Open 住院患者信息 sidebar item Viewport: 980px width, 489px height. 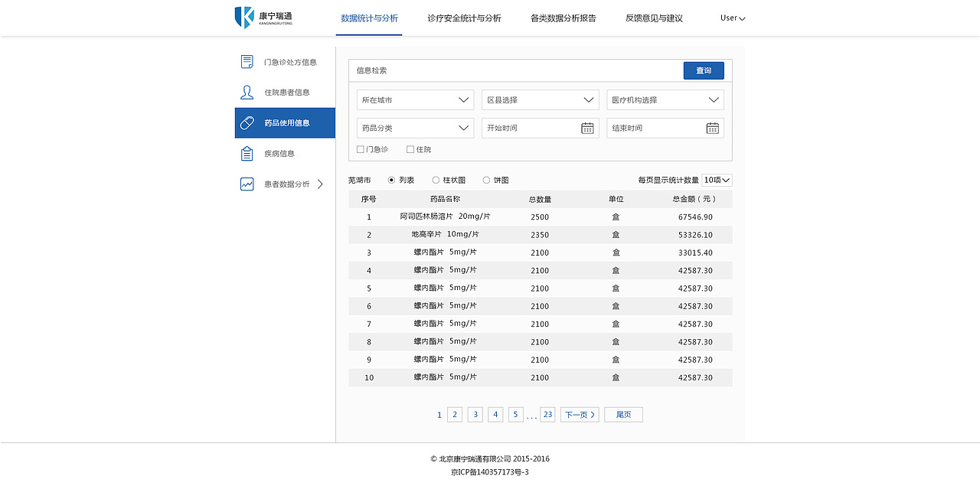click(285, 93)
